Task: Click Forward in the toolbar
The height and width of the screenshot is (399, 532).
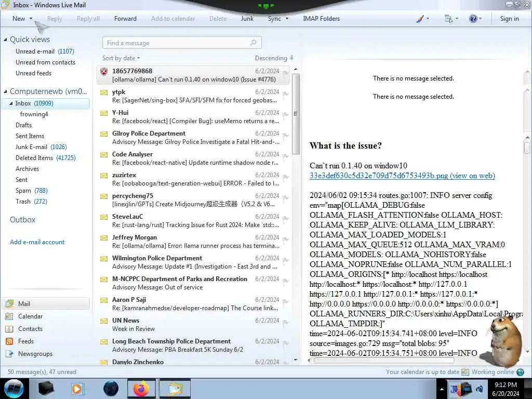Action: pos(125,19)
